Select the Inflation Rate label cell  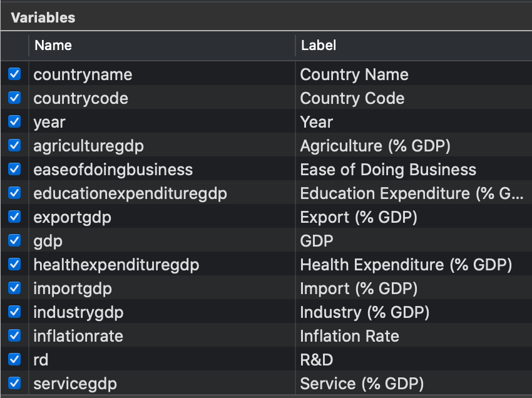pos(349,335)
